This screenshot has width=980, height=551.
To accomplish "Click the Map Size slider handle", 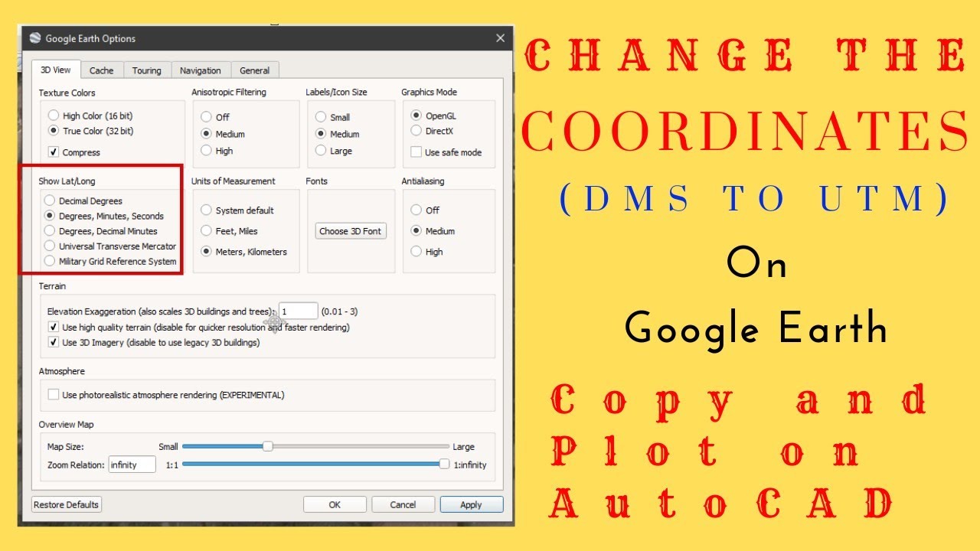I will pos(267,446).
